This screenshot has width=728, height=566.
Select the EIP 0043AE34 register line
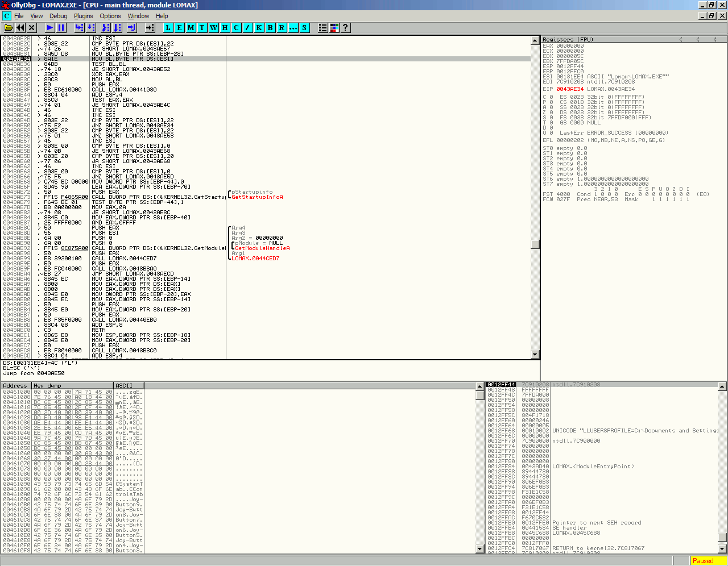pos(589,89)
